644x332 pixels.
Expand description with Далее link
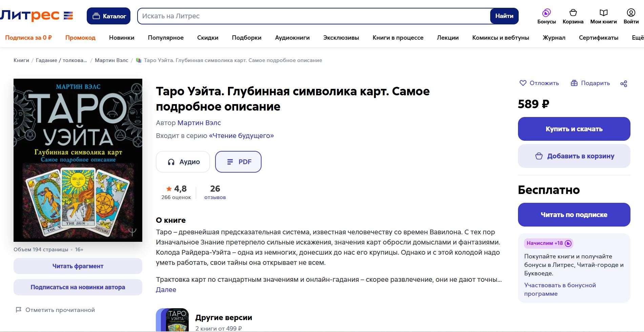(166, 290)
